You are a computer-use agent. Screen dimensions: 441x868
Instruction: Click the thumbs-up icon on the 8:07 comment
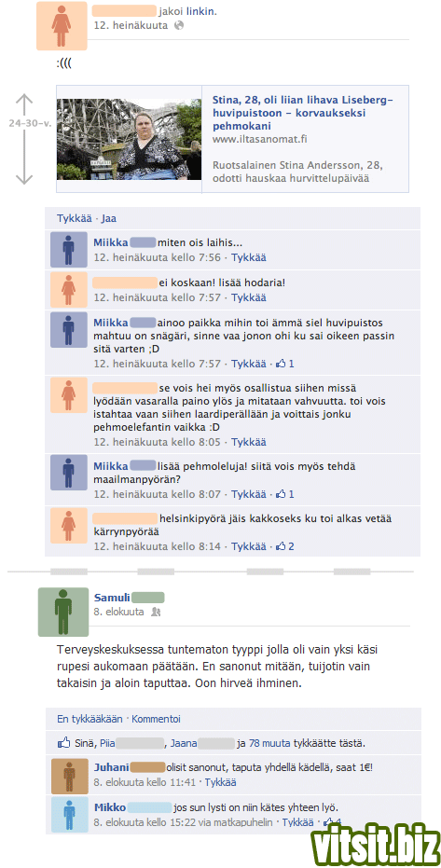pos(281,494)
